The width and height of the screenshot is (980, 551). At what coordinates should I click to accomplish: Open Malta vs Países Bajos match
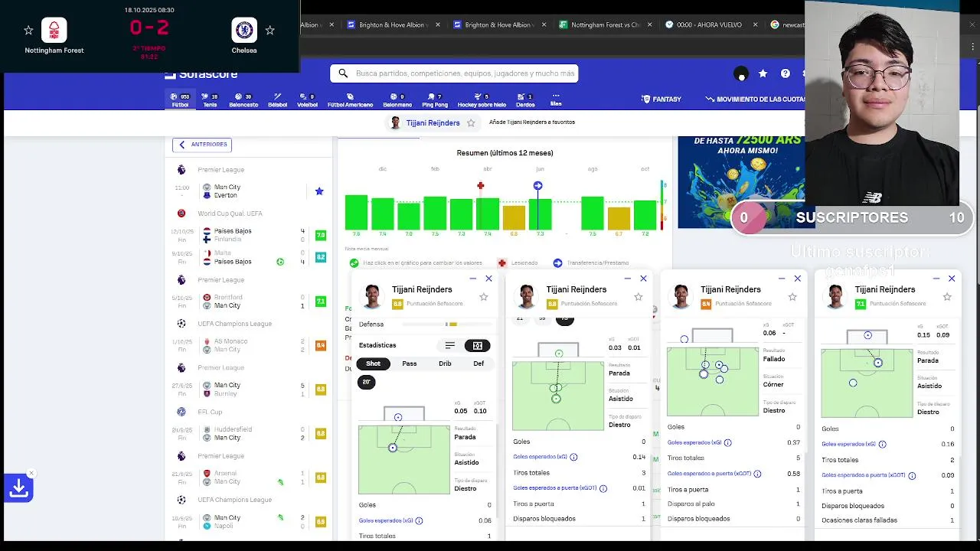tap(249, 257)
